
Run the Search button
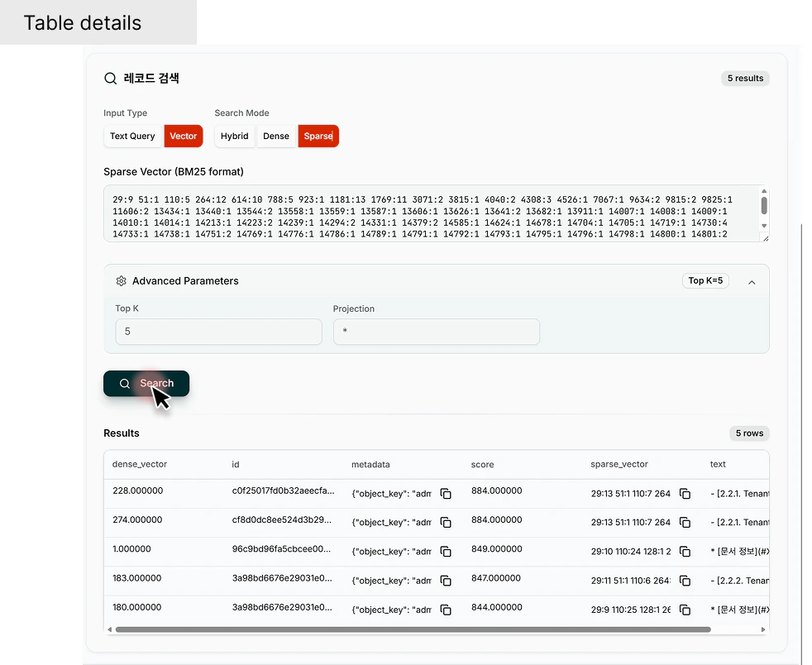pyautogui.click(x=146, y=384)
